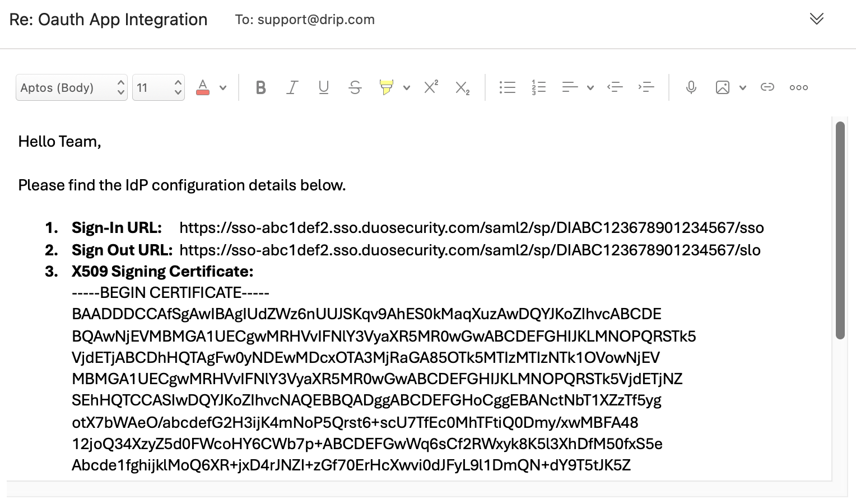Underline the selected text
The width and height of the screenshot is (856, 504).
pos(323,87)
